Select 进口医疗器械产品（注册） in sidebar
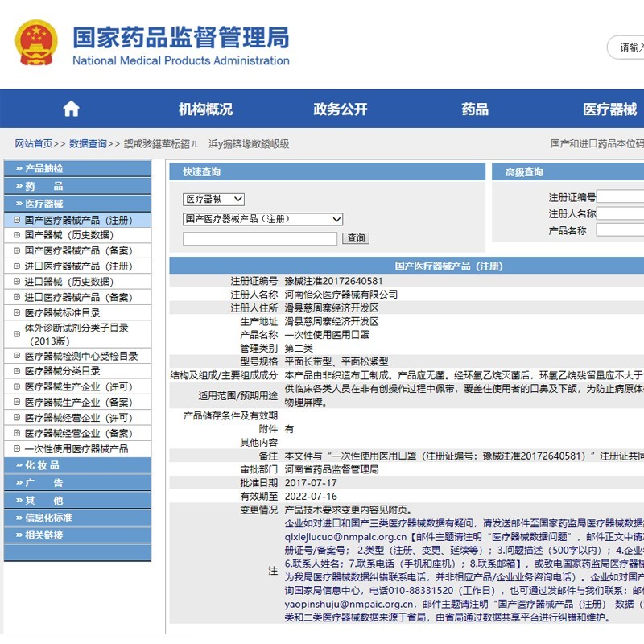Screen dimensions: 644x644 (78, 266)
